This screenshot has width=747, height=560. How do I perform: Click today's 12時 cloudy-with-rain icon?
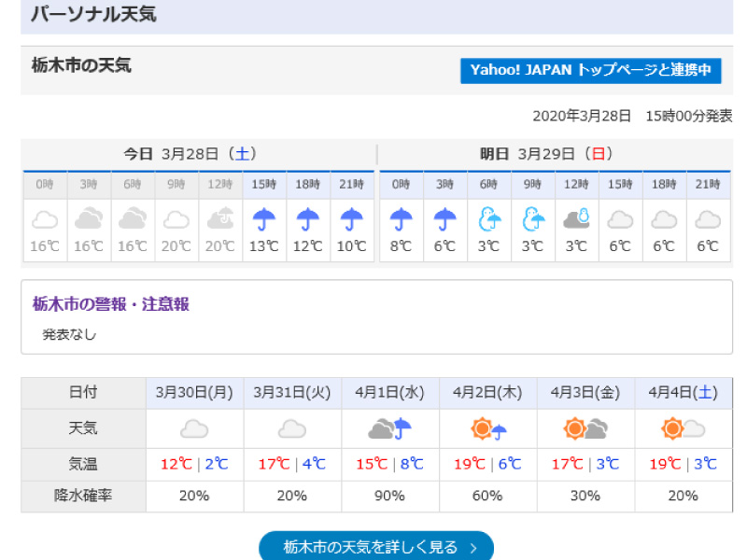tap(220, 219)
